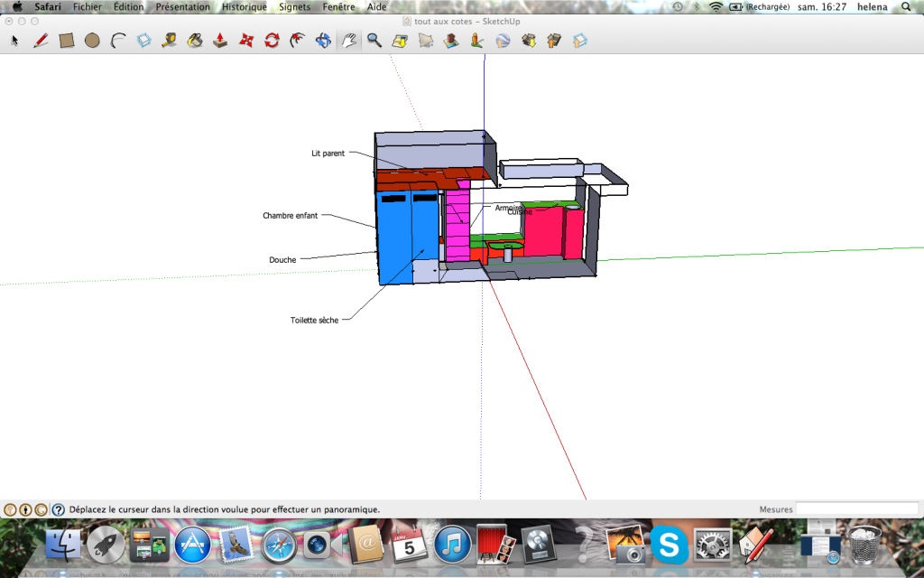
Task: Click the 'Toilette sèche' model label
Action: pos(314,321)
